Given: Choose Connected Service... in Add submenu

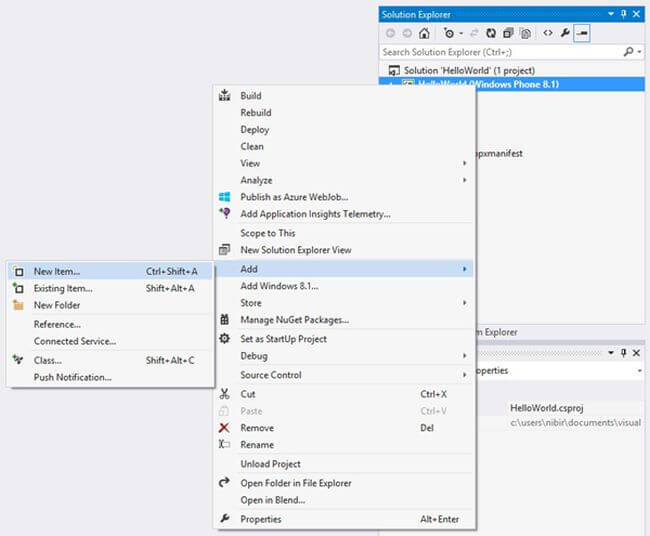Looking at the screenshot, I should (75, 341).
